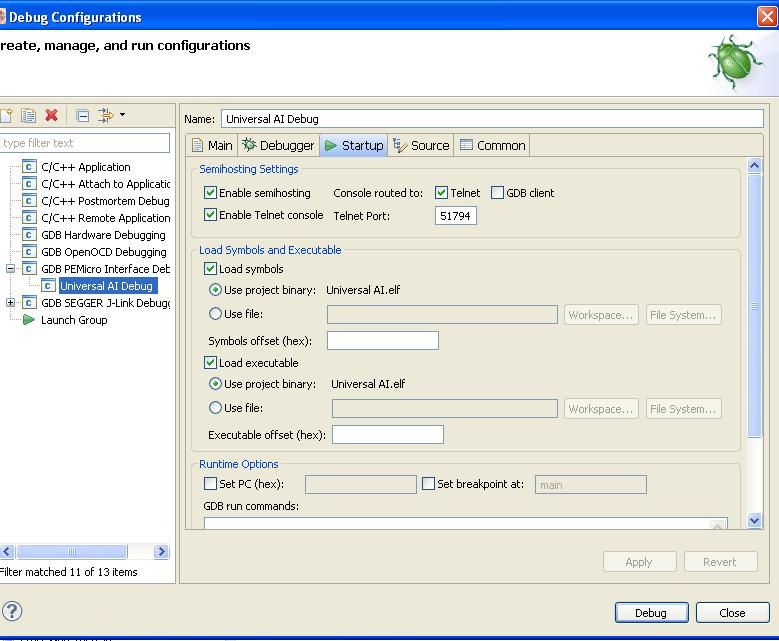Toggle Enable Telnet console checkbox

[210, 215]
